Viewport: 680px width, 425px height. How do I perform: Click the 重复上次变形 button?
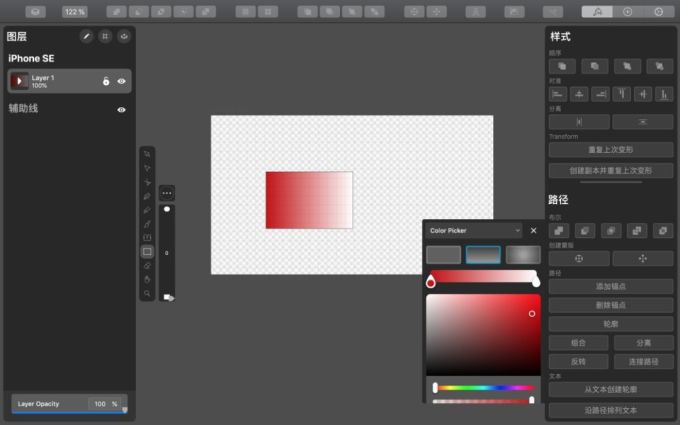(x=611, y=150)
